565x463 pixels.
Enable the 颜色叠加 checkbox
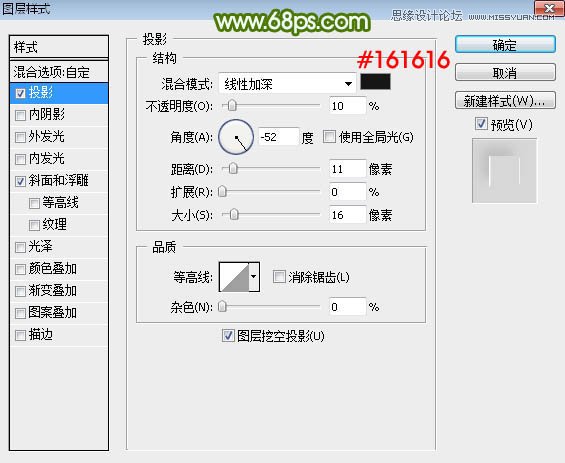click(21, 270)
